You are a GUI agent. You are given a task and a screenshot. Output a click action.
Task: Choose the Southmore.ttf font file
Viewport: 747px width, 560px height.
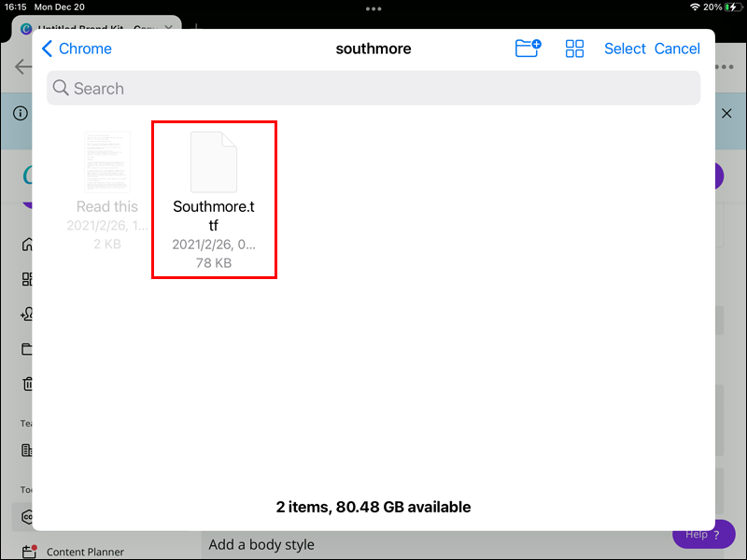coord(214,200)
